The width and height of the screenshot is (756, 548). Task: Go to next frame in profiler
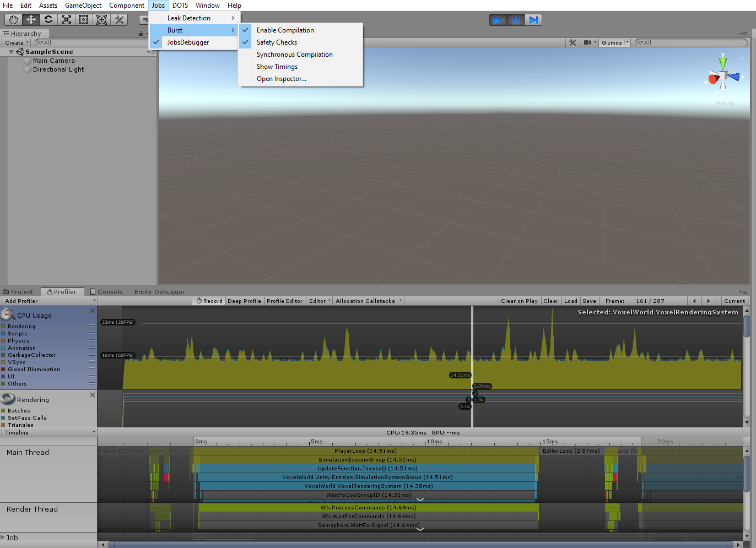click(709, 301)
